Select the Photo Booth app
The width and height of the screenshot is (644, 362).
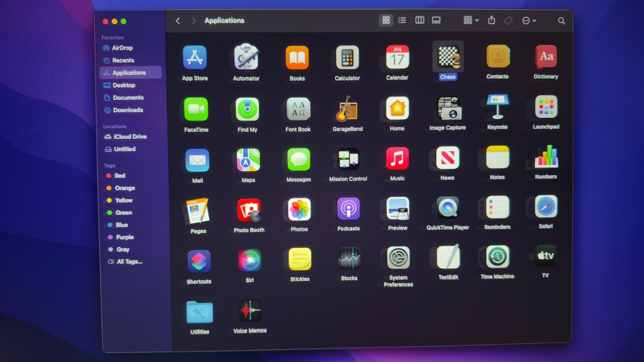(249, 210)
